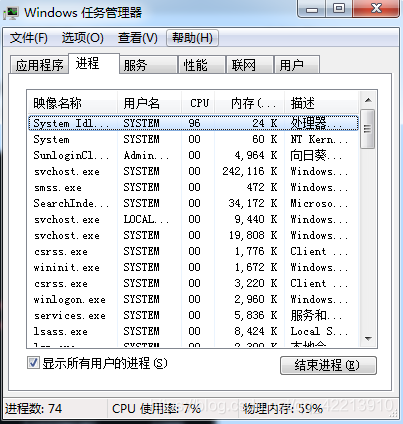Click the Admin... user name cell
The width and height of the screenshot is (403, 424).
click(x=146, y=155)
